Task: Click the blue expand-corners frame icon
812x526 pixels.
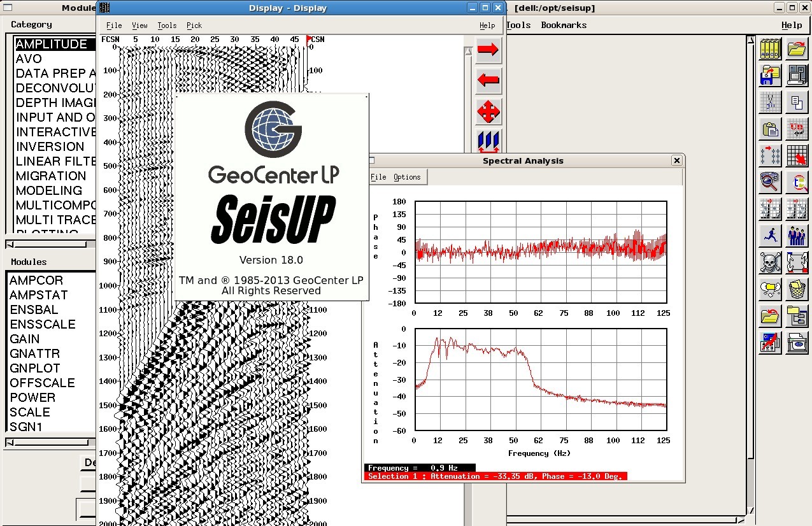Action: pyautogui.click(x=797, y=263)
